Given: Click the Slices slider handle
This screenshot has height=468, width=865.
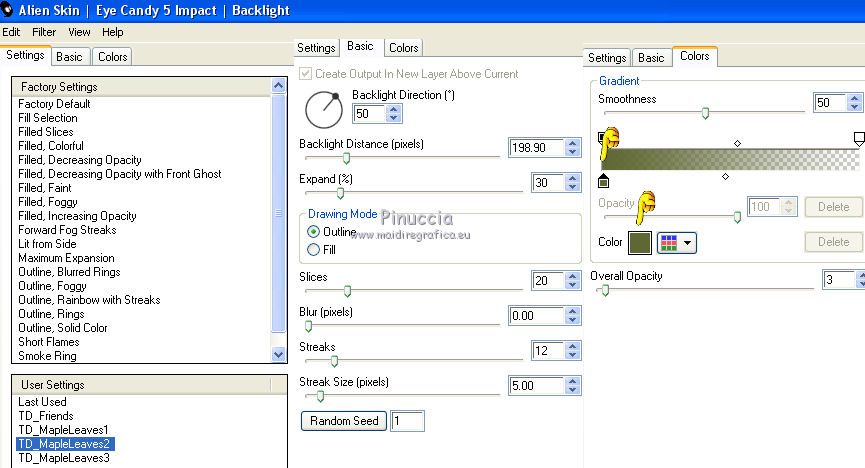Looking at the screenshot, I should click(x=348, y=290).
